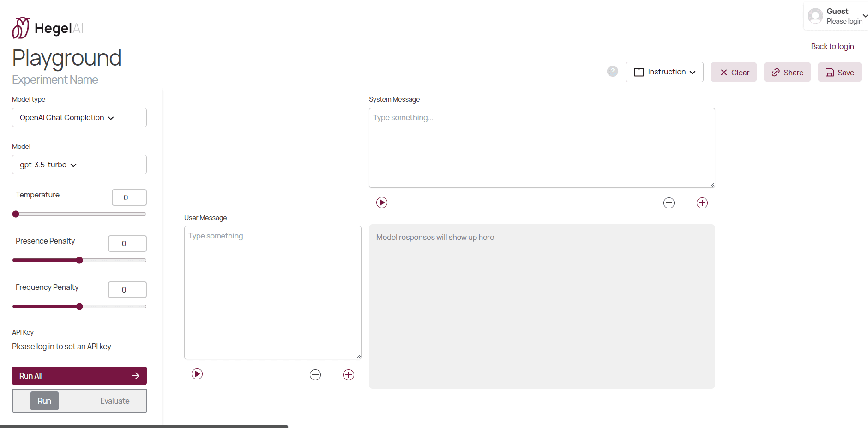
Task: Click the Frequency Penalty value field
Action: [x=127, y=290]
